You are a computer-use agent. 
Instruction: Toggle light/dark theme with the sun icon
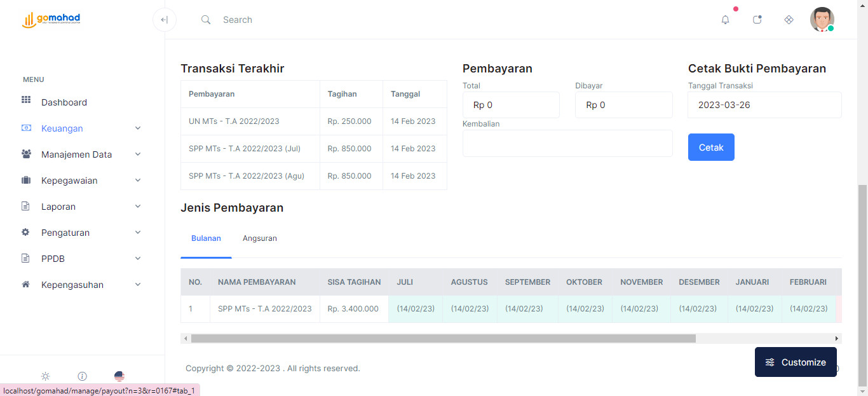[x=45, y=376]
